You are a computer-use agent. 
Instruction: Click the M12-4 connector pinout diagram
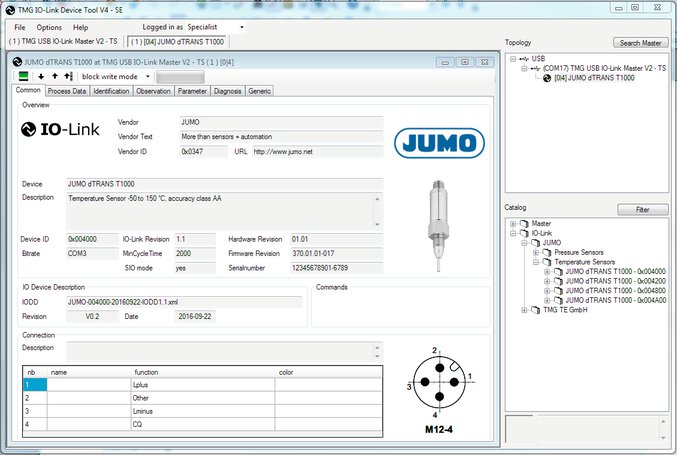coord(439,391)
